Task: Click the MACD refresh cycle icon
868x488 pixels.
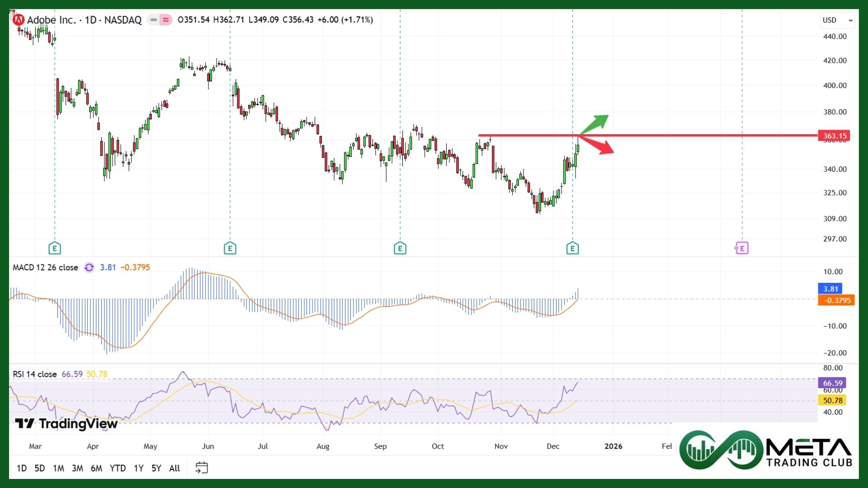Action: pos(89,267)
